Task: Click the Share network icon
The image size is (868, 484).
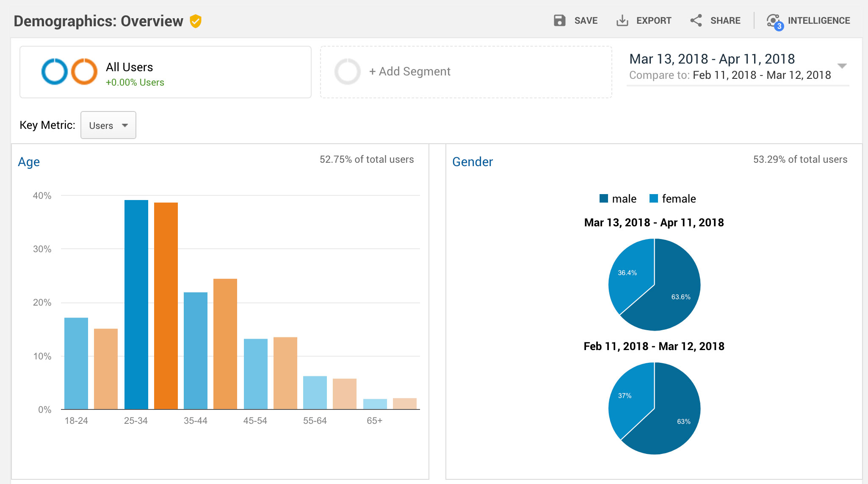Action: (696, 20)
